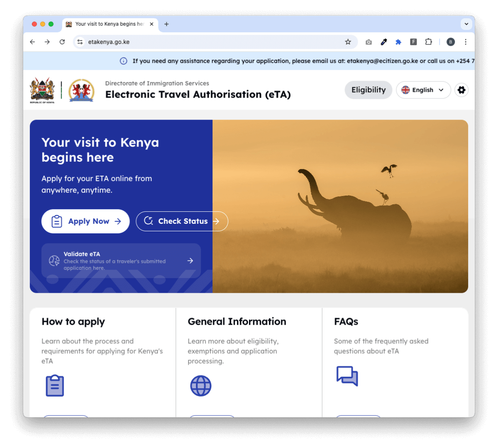This screenshot has height=448, width=498.
Task: Open the Validate eTA link card
Action: [121, 261]
